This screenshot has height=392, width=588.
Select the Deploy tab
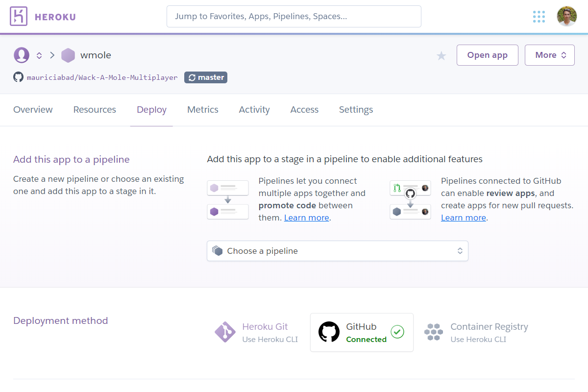pos(151,110)
